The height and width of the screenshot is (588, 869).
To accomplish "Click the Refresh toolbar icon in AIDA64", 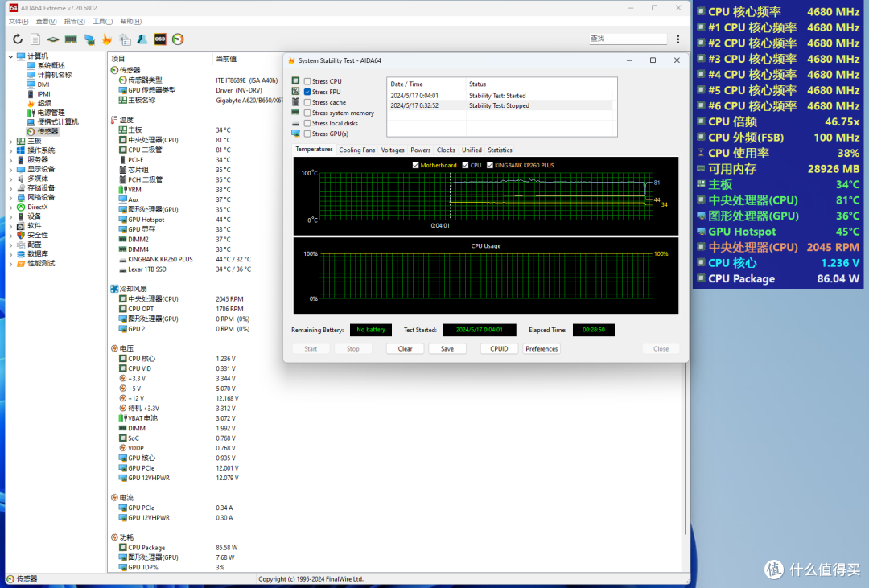I will tap(18, 39).
